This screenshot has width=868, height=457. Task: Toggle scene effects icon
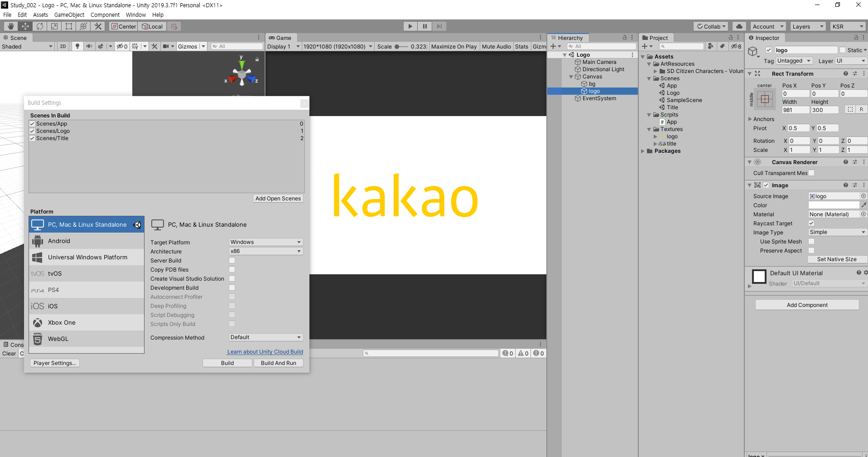pyautogui.click(x=101, y=46)
